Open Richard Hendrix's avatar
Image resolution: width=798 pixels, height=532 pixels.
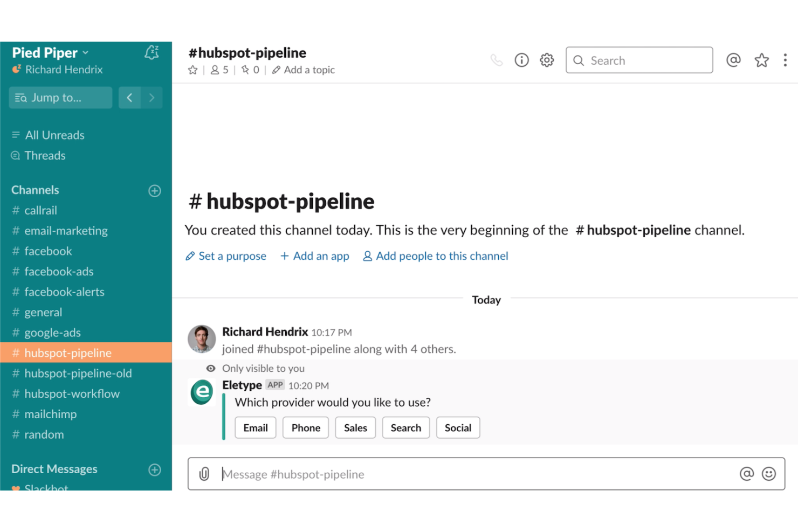202,339
